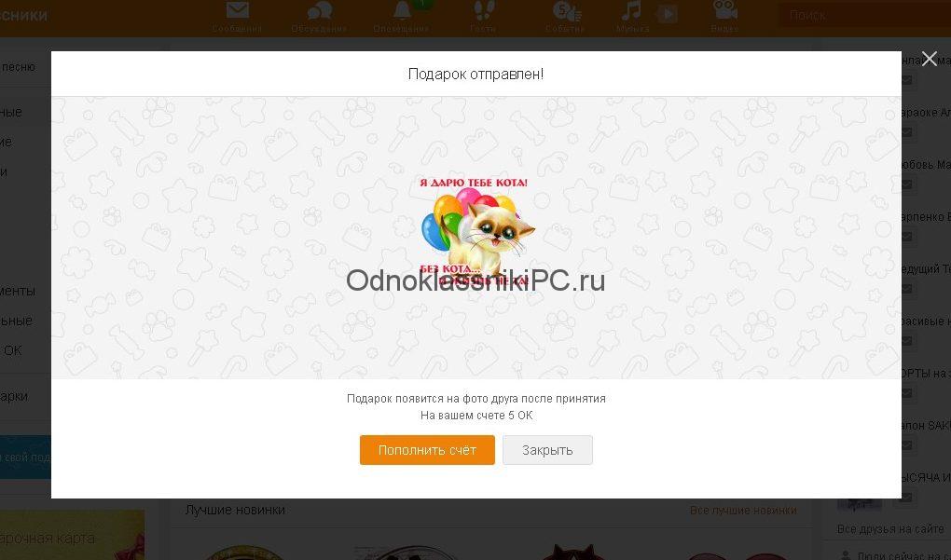The height and width of the screenshot is (560, 951).
Task: Click the music player play button icon
Action: [x=667, y=13]
